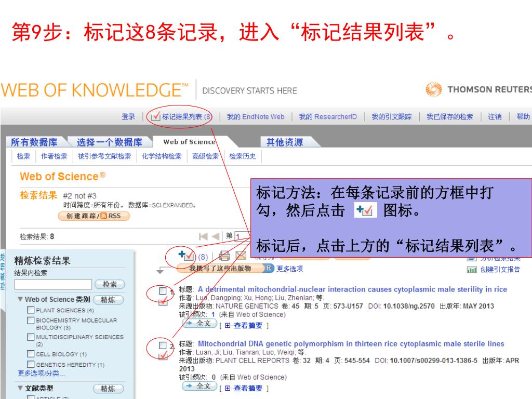Open 我的 EndNote Web link
This screenshot has height=399, width=532.
(x=256, y=117)
